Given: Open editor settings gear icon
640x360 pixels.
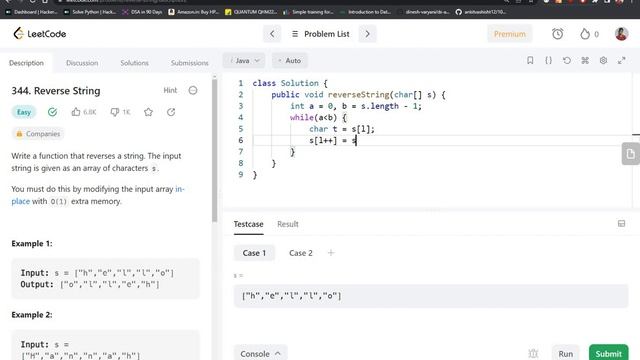Looking at the screenshot, I should tap(603, 60).
